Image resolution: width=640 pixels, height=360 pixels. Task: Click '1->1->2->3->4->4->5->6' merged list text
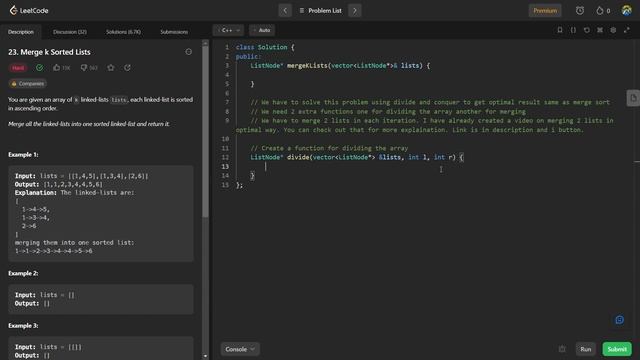(53, 251)
